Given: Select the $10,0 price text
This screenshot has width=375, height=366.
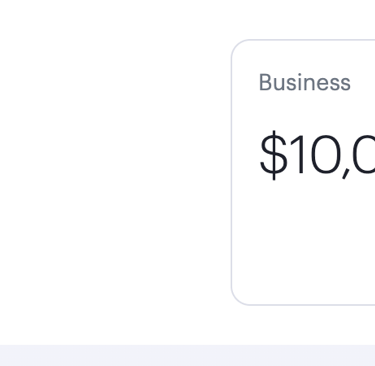Looking at the screenshot, I should pos(317,155).
